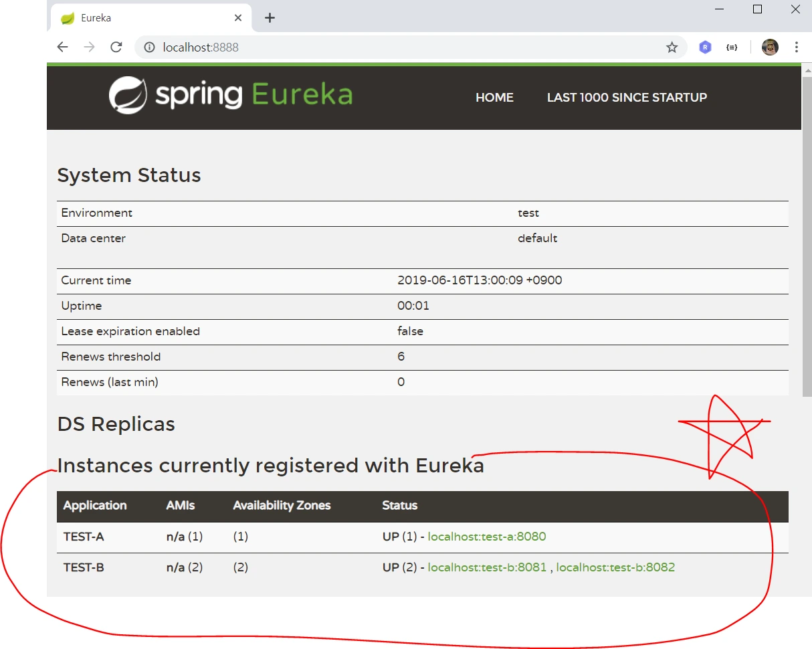Click the n/a (1) AMIs cell

(x=185, y=537)
